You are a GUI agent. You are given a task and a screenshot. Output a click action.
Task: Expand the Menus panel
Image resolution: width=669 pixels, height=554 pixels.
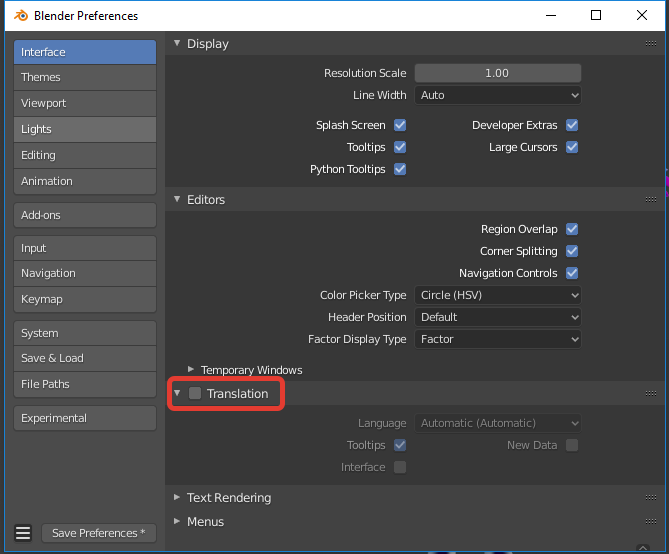(x=177, y=521)
